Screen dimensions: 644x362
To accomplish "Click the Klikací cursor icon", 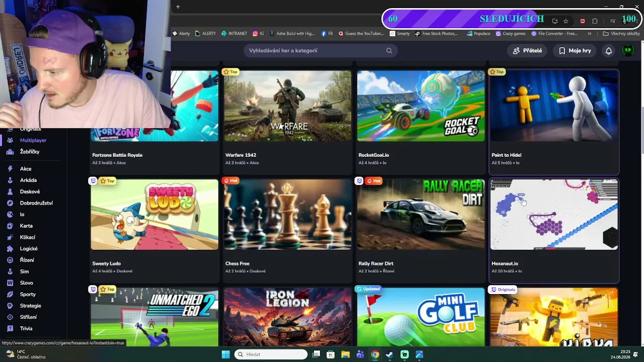I will click(10, 237).
